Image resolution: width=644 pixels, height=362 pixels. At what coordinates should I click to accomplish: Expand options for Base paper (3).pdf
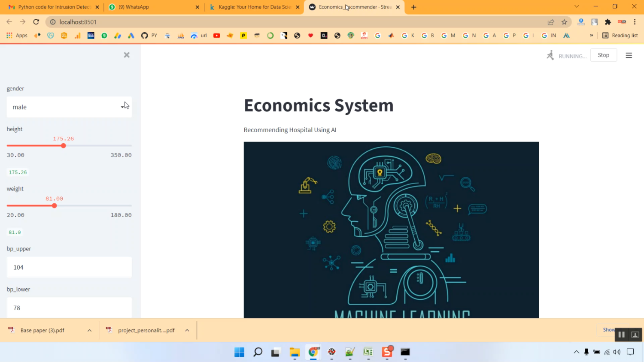pyautogui.click(x=89, y=330)
